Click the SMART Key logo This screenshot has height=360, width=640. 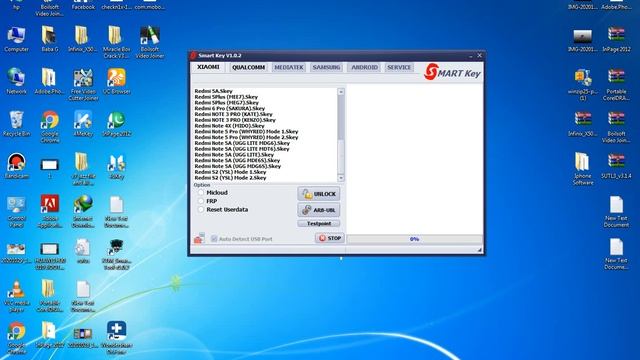[x=452, y=72]
